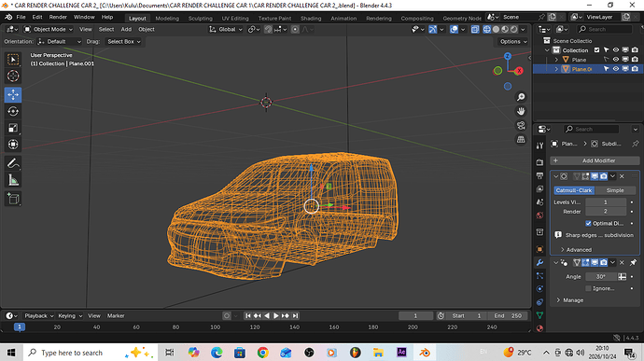Select the Scale tool
The image size is (644, 361).
pos(13,128)
